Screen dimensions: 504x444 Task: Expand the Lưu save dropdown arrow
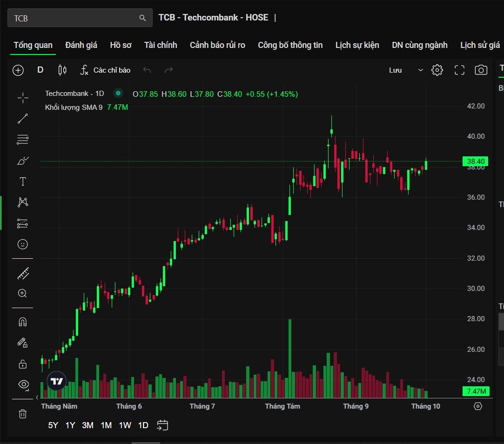(421, 70)
